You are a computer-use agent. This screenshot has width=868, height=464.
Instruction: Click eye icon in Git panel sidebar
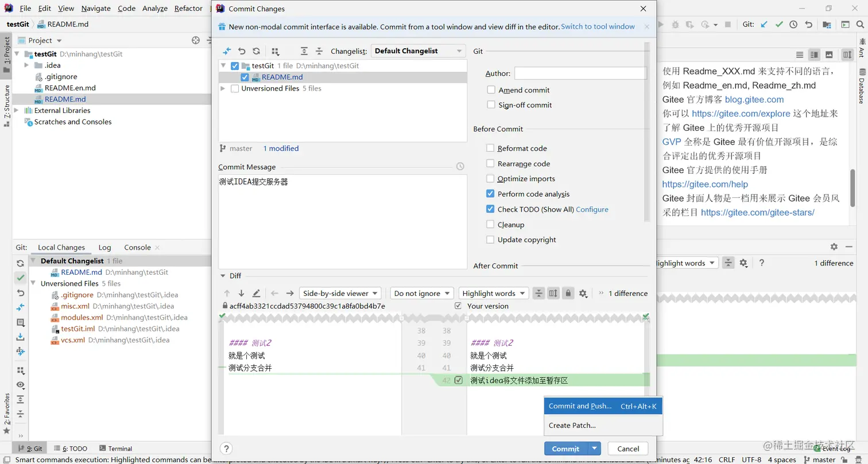click(x=21, y=385)
